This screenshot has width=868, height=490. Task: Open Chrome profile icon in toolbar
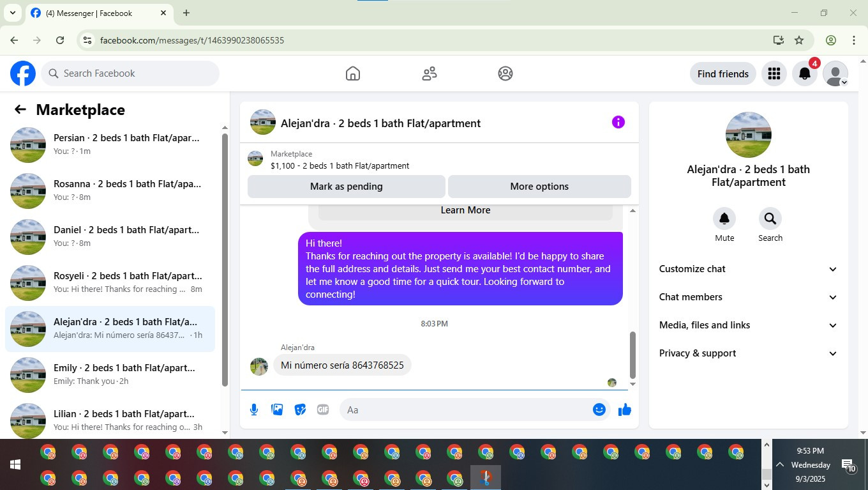[831, 40]
